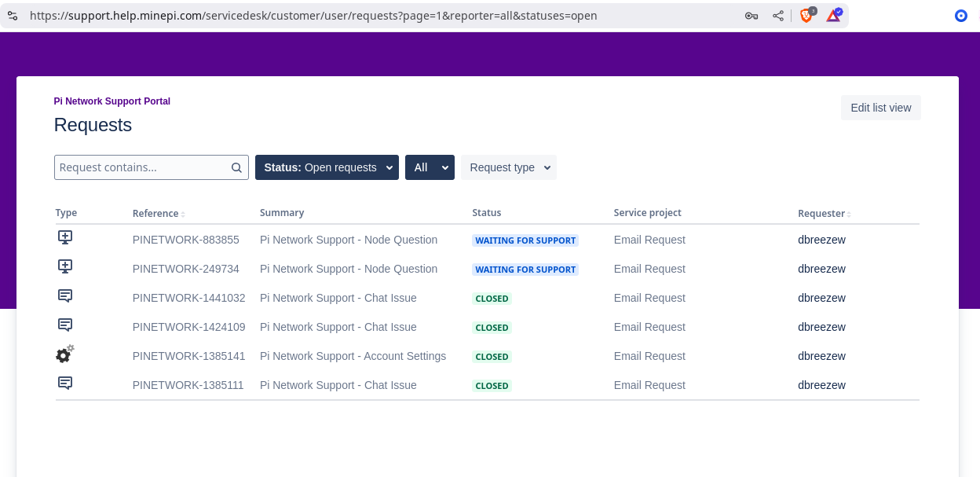Click the site info icon in address bar
Image resolution: width=980 pixels, height=477 pixels.
13,15
